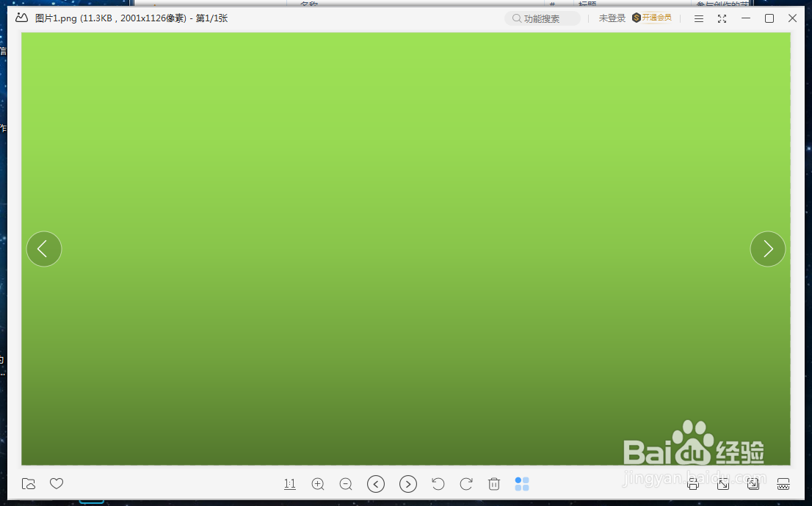The height and width of the screenshot is (506, 812).
Task: Enter fullscreen with the expand-arrows icon
Action: click(x=722, y=18)
